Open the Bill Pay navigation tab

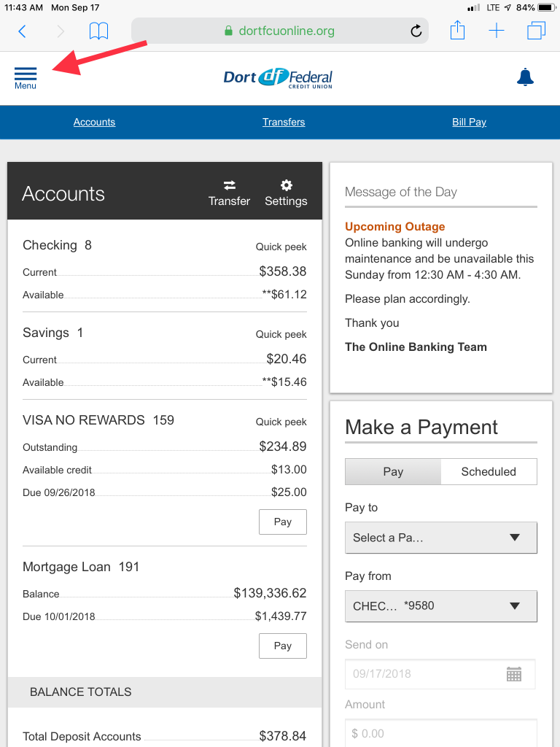[x=469, y=122]
